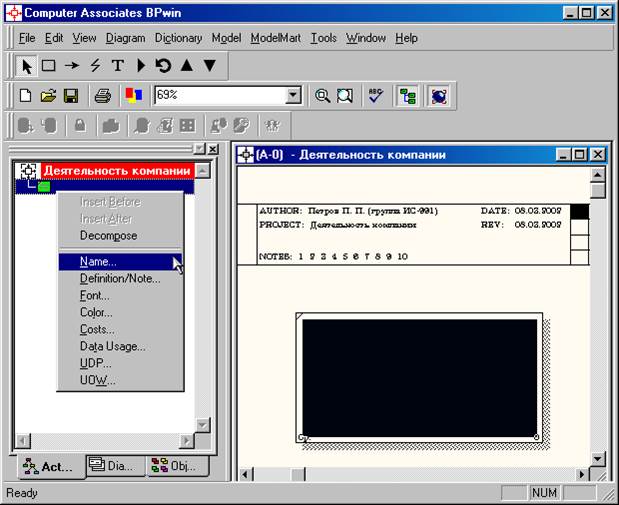Expand the 69% zoom dropdown
The height and width of the screenshot is (505, 619).
(293, 96)
